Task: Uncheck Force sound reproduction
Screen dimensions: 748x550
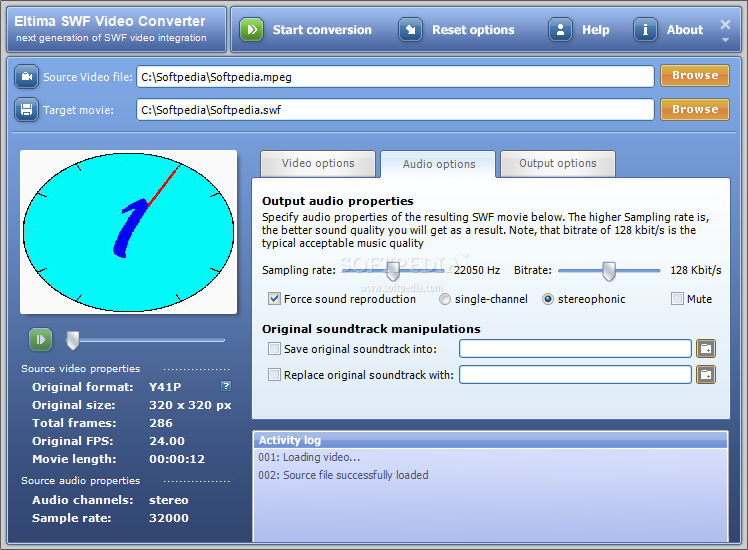Action: click(x=274, y=299)
